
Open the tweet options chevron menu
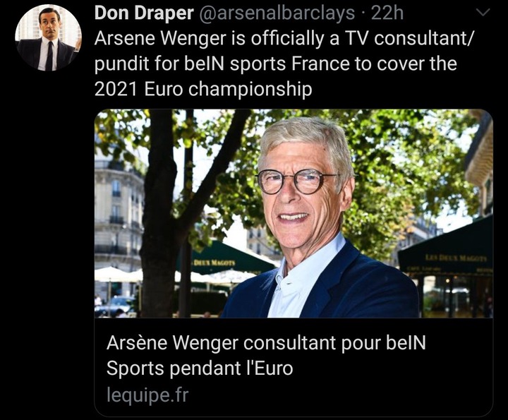pyautogui.click(x=484, y=13)
